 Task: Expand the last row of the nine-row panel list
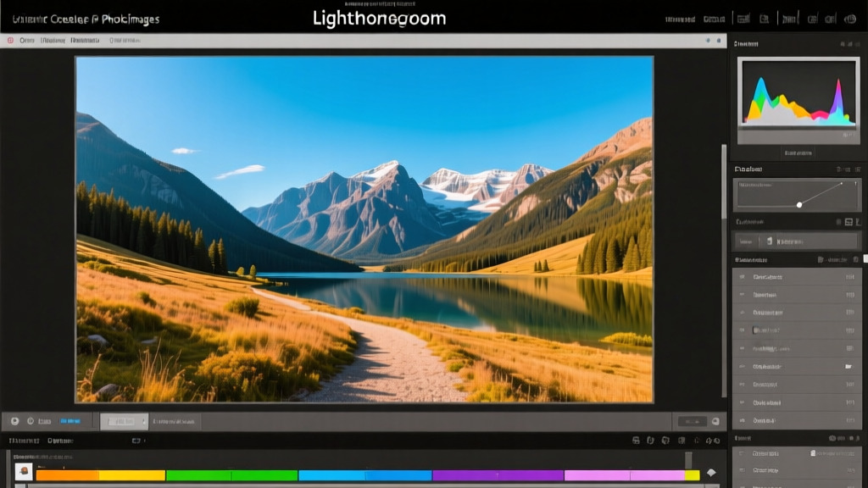[x=797, y=420]
